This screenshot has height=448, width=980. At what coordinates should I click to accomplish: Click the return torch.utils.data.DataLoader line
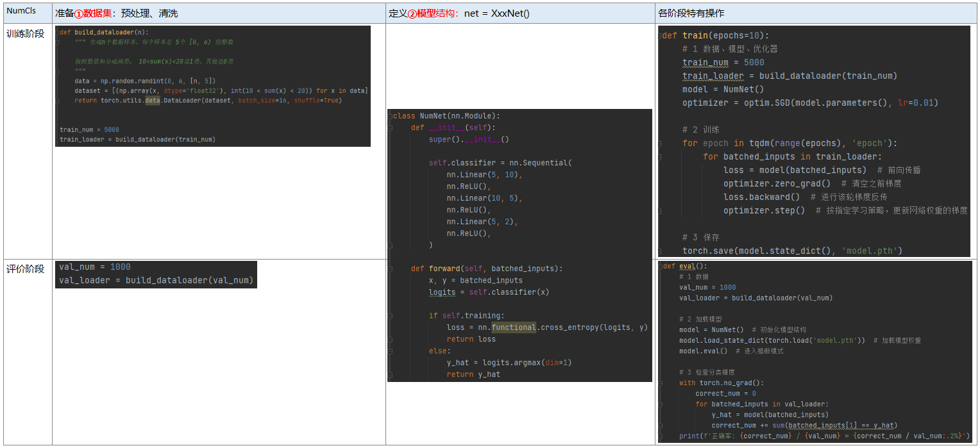(208, 100)
